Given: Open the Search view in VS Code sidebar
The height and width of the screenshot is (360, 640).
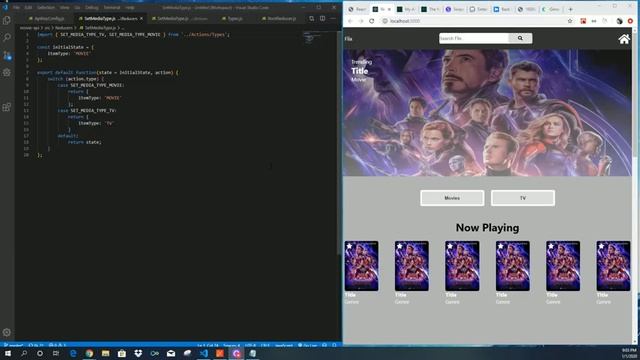Looking at the screenshot, I should pos(7,38).
